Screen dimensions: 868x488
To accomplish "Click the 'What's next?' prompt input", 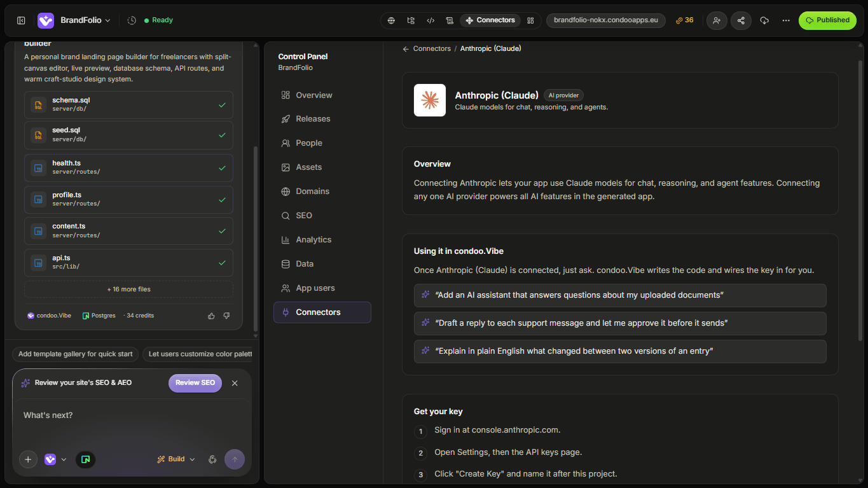I will point(132,416).
